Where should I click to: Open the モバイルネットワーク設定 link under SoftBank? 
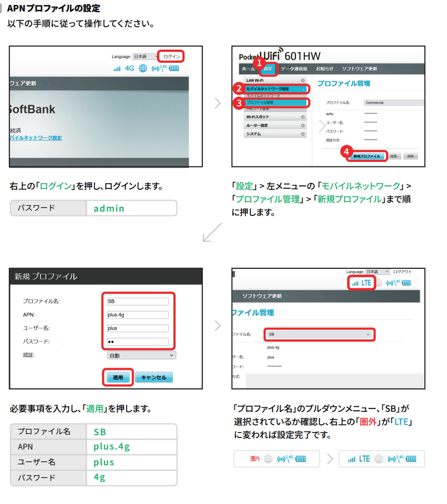pos(35,137)
